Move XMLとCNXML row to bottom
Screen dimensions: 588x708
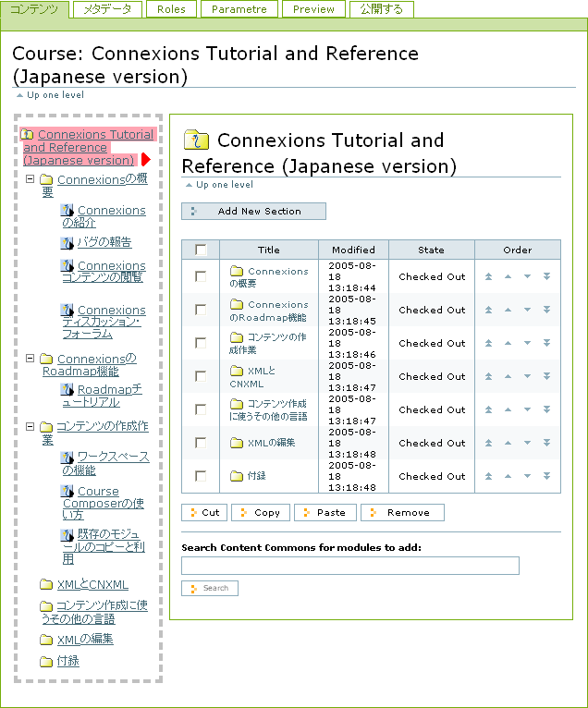pos(547,376)
